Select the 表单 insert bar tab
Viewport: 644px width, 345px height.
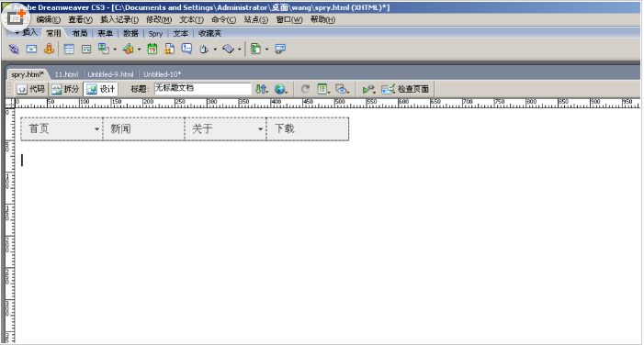click(105, 33)
